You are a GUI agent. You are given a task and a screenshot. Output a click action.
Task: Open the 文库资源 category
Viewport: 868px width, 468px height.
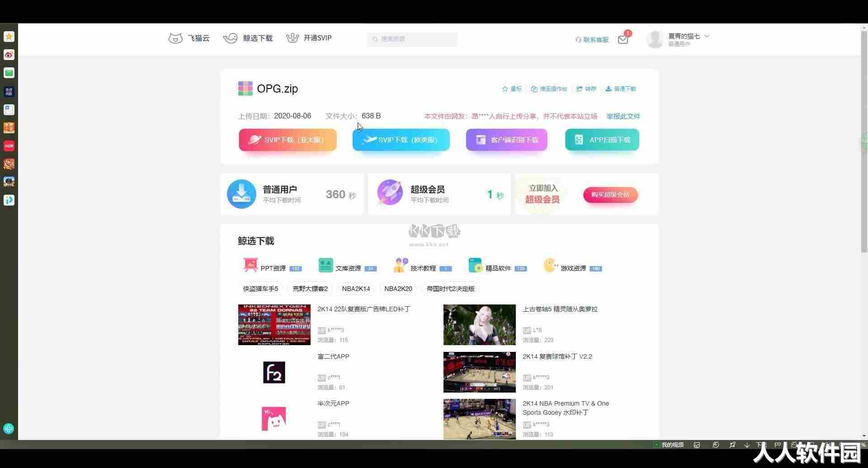[347, 266]
